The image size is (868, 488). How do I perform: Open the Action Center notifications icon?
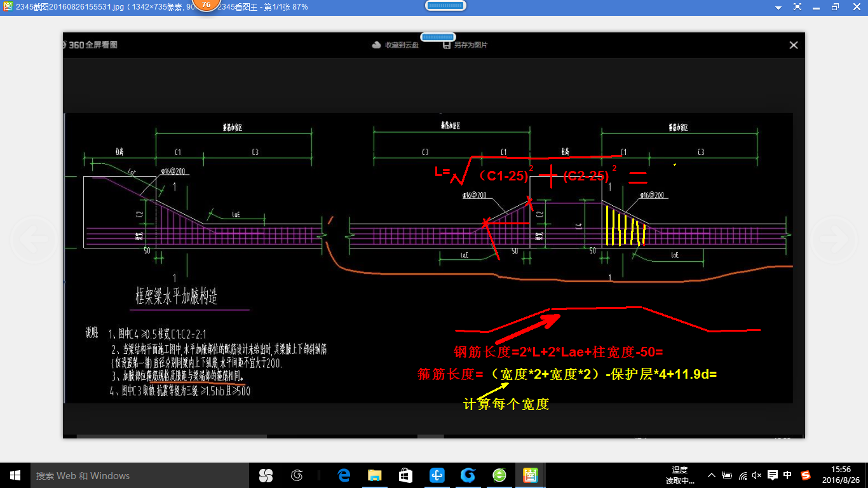[x=772, y=475]
